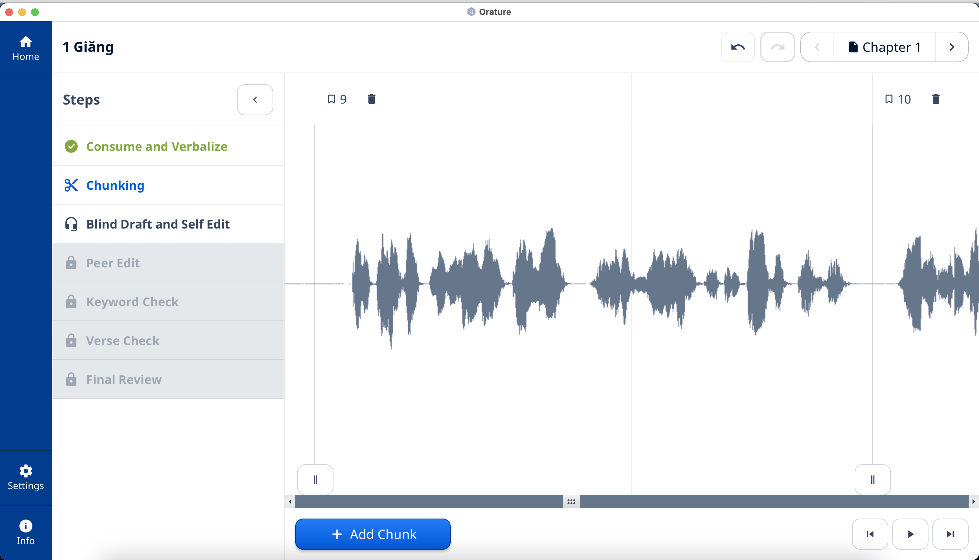The height and width of the screenshot is (560, 979).
Task: Select the Chunking step
Action: click(115, 185)
